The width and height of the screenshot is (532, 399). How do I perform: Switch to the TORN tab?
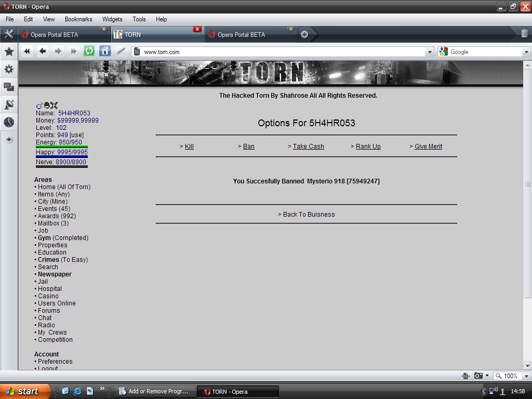157,35
